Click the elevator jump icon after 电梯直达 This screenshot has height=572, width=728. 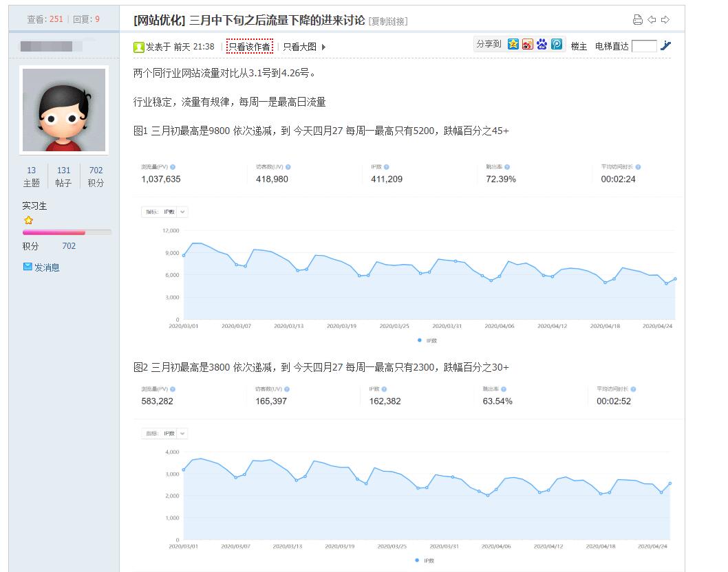666,45
